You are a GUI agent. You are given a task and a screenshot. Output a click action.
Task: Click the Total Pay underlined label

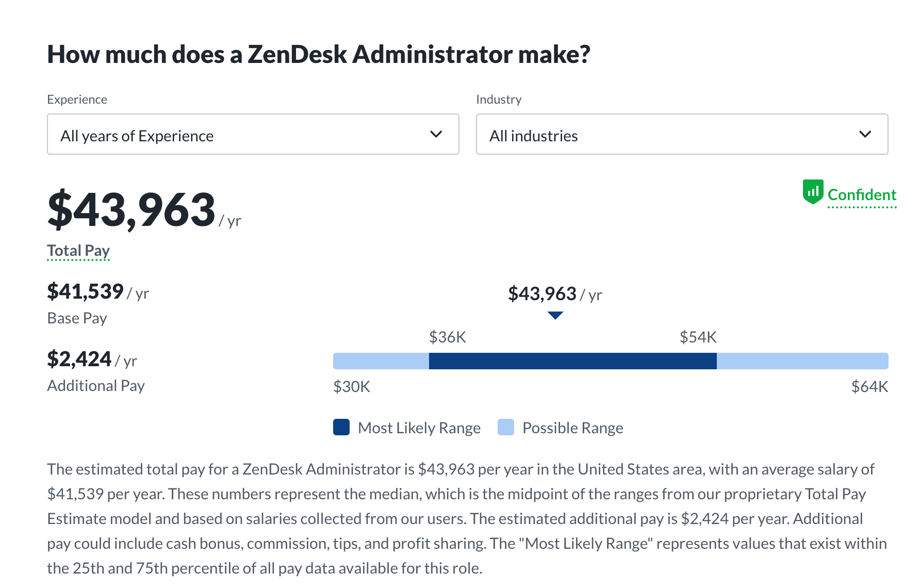pos(78,251)
